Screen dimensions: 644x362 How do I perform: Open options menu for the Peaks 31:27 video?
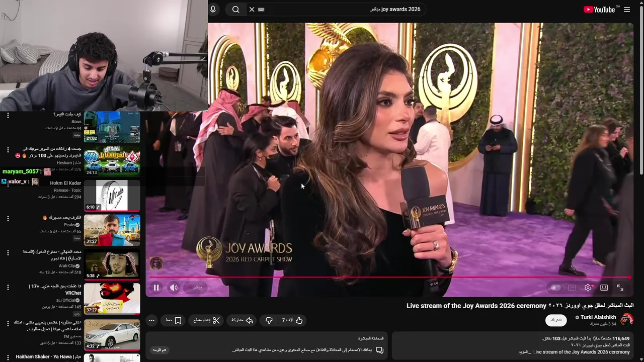point(8,219)
